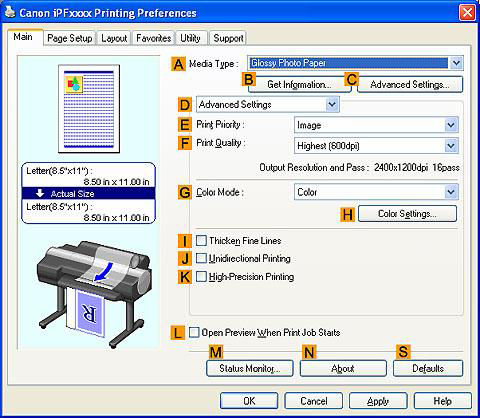Click the printer icon in title bar
Viewport: 480px width, 418px height.
pos(10,12)
